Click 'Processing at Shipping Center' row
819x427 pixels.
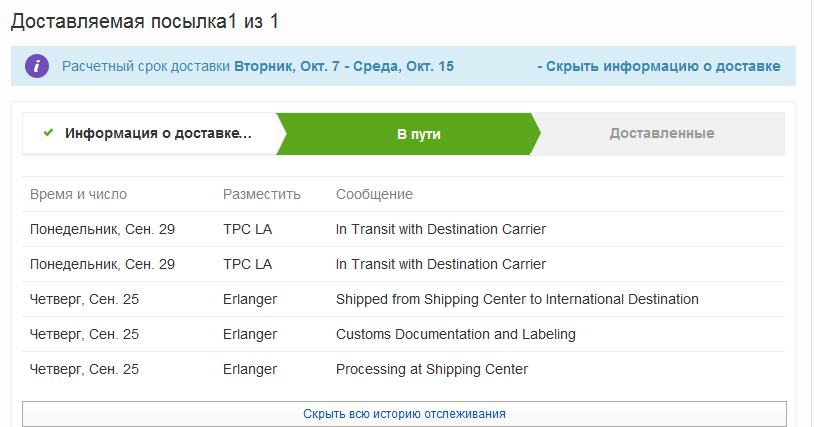coord(431,369)
